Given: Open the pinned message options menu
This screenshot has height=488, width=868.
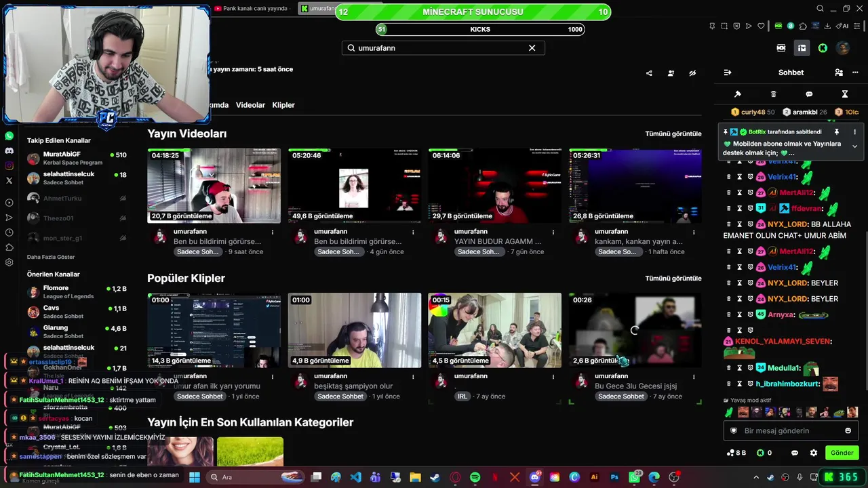Looking at the screenshot, I should [854, 132].
